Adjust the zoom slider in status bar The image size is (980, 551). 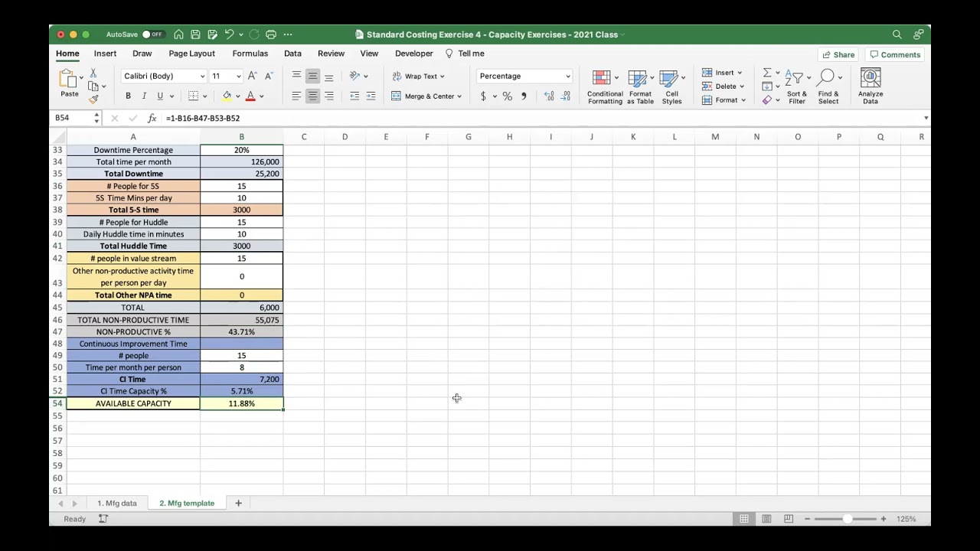847,519
